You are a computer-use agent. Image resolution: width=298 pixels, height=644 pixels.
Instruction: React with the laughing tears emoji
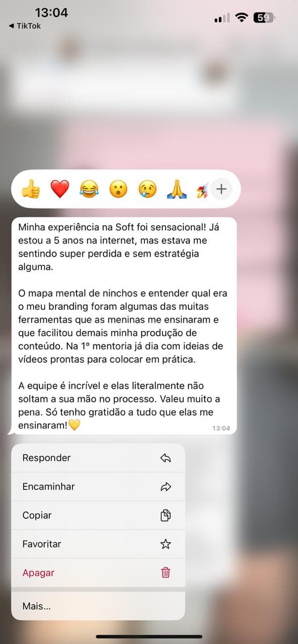[x=89, y=190]
